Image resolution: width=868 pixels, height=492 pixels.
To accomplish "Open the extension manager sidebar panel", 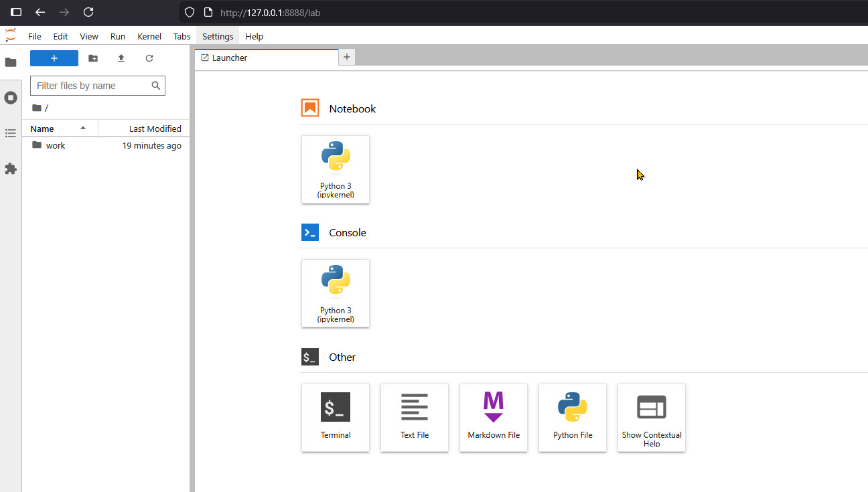I will [x=11, y=169].
